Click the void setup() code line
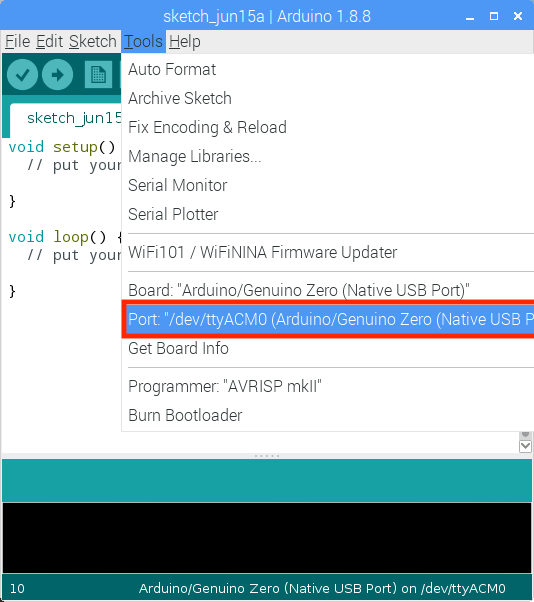This screenshot has height=602, width=534. click(x=62, y=147)
